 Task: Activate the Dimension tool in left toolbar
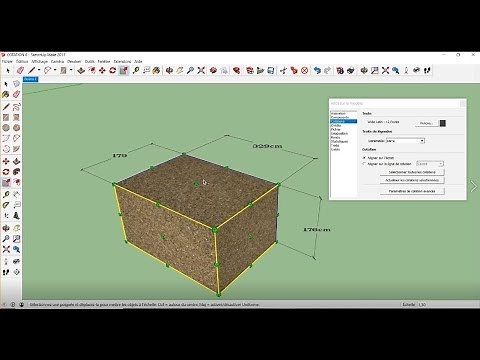click(17, 194)
